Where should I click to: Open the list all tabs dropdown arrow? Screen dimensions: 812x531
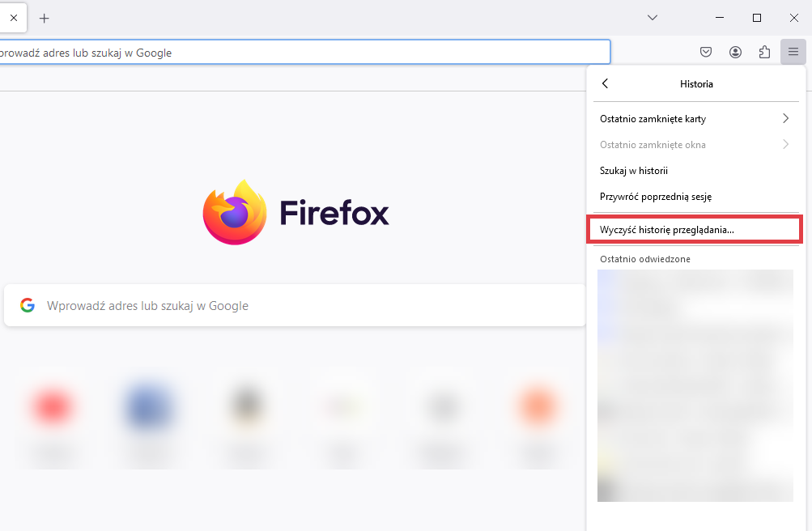(653, 18)
